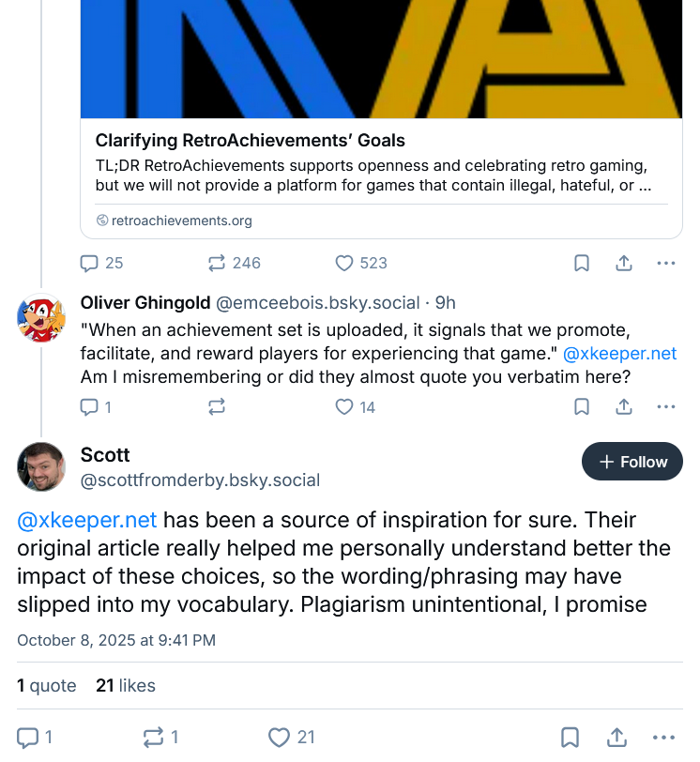Like Oliver Ghingold's post

pyautogui.click(x=345, y=406)
